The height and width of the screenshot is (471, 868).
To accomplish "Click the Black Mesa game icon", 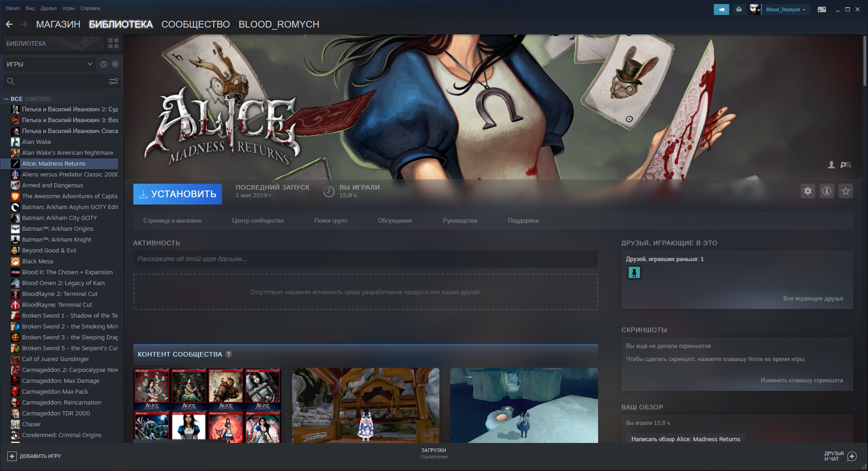I will point(15,262).
